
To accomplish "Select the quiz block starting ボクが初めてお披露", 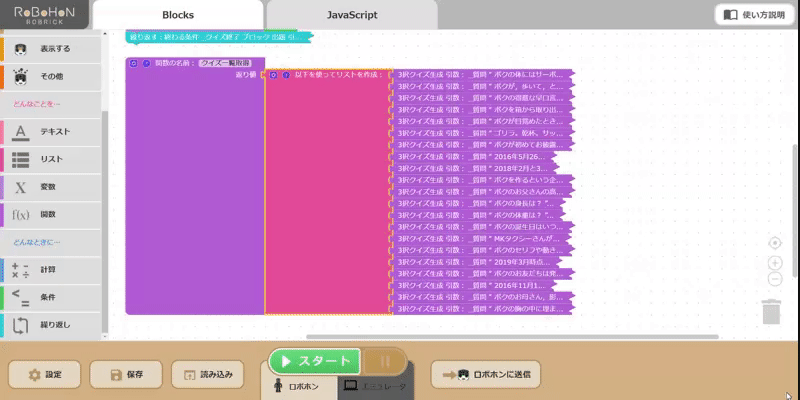I will click(483, 145).
